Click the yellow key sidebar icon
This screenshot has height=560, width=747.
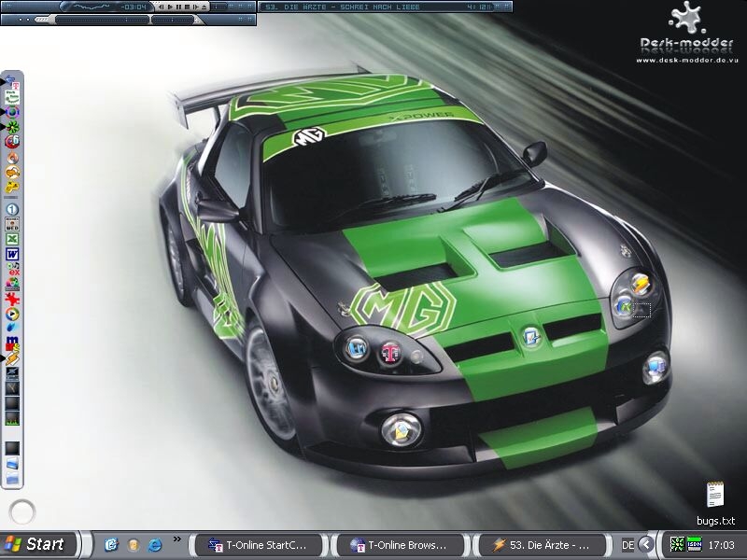(12, 187)
